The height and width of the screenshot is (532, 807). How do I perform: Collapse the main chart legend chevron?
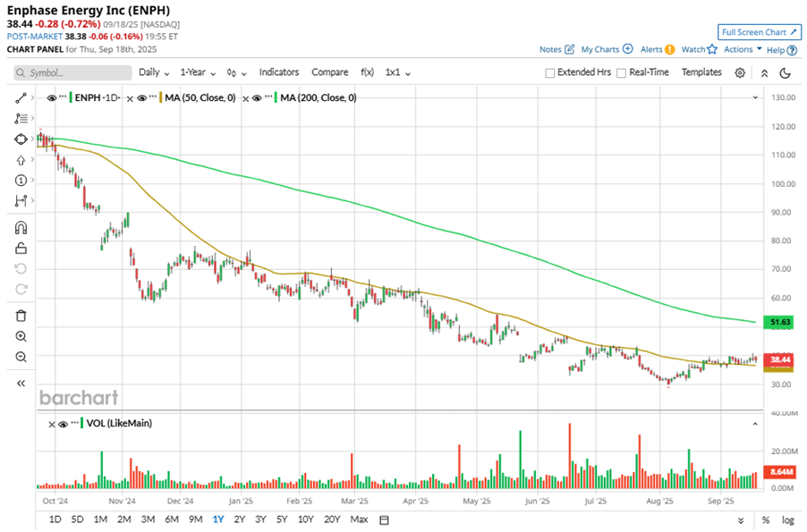pos(755,97)
